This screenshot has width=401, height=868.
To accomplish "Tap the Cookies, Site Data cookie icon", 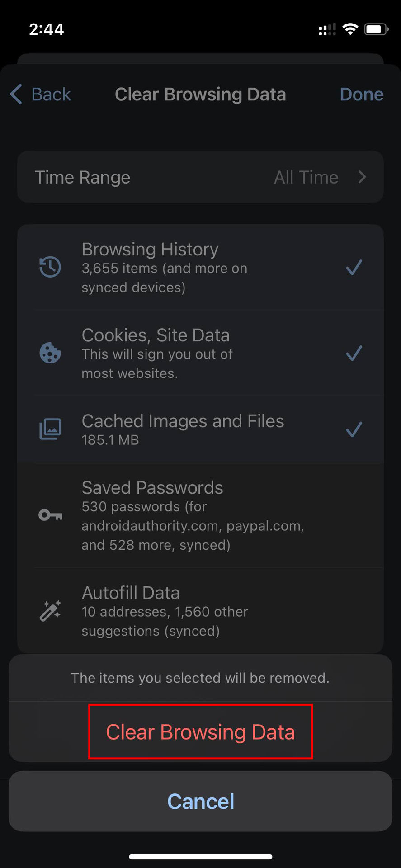I will point(50,353).
